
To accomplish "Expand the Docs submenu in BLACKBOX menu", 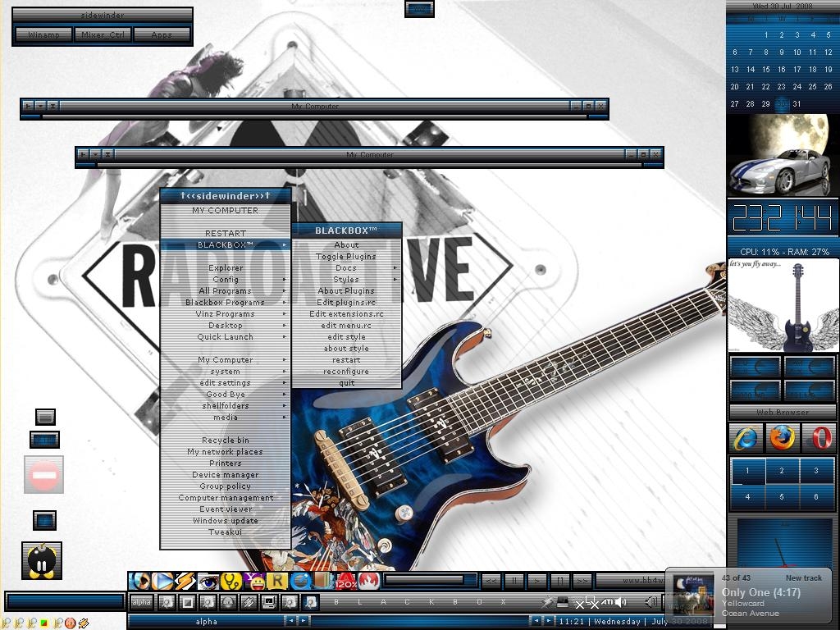I will (x=347, y=268).
